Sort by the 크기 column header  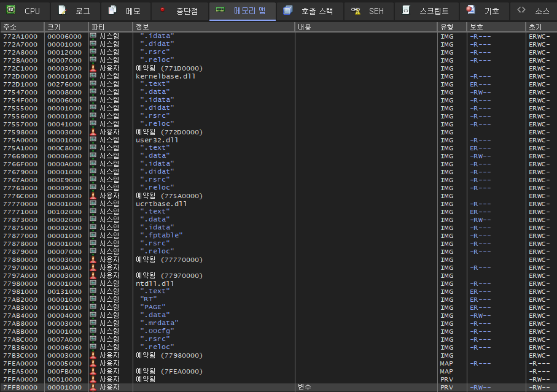(x=66, y=27)
